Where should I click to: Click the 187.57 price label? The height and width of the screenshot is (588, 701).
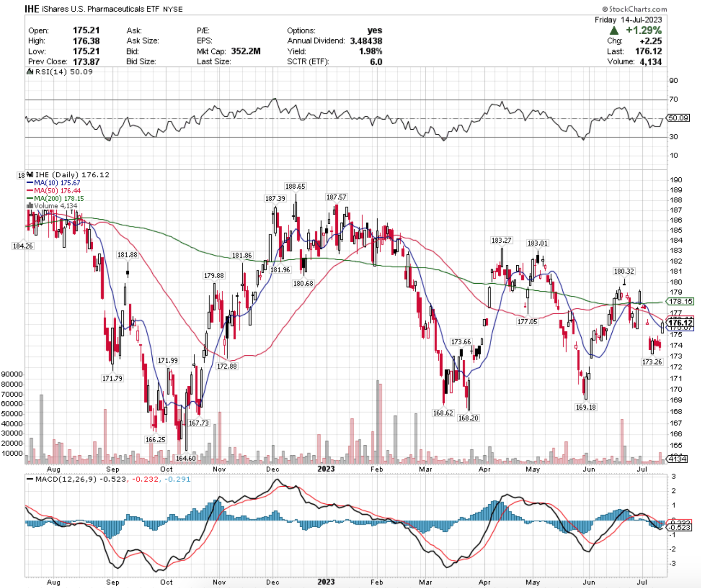click(336, 197)
